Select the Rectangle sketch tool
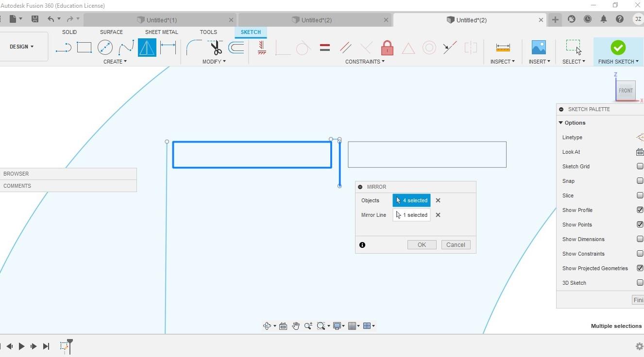The image size is (644, 357). click(x=84, y=48)
